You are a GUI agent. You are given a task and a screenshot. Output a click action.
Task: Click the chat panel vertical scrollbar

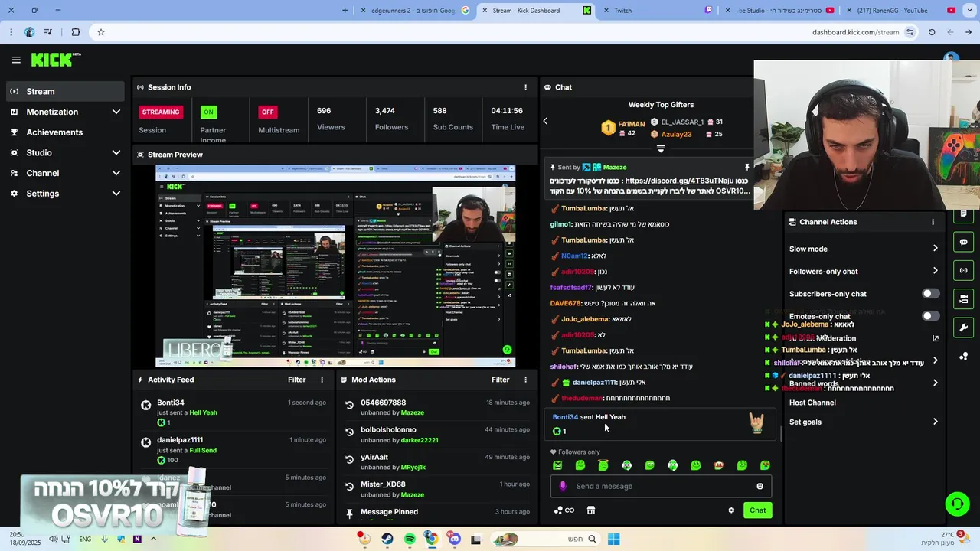click(780, 434)
